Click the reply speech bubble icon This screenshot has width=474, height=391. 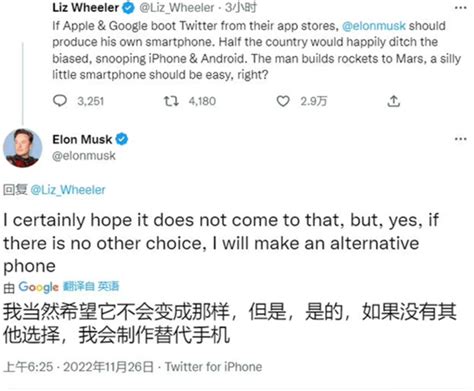[60, 101]
